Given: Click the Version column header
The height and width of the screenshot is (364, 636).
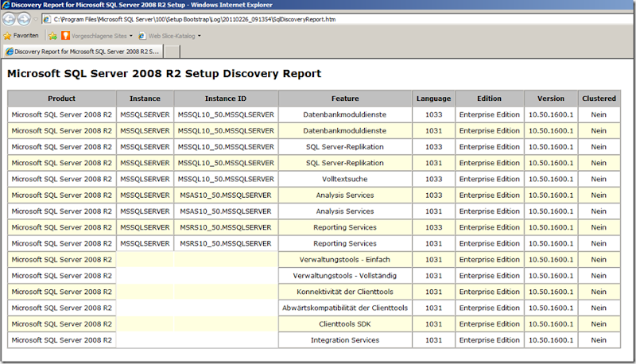Looking at the screenshot, I should click(551, 99).
